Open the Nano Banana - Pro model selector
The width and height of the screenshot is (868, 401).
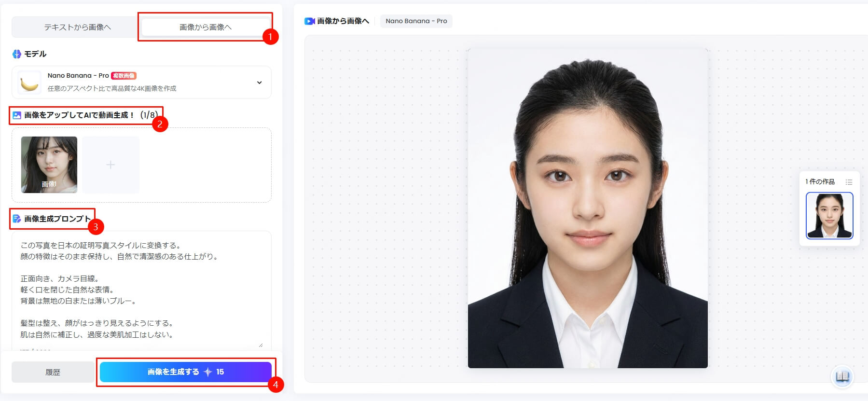[145, 83]
